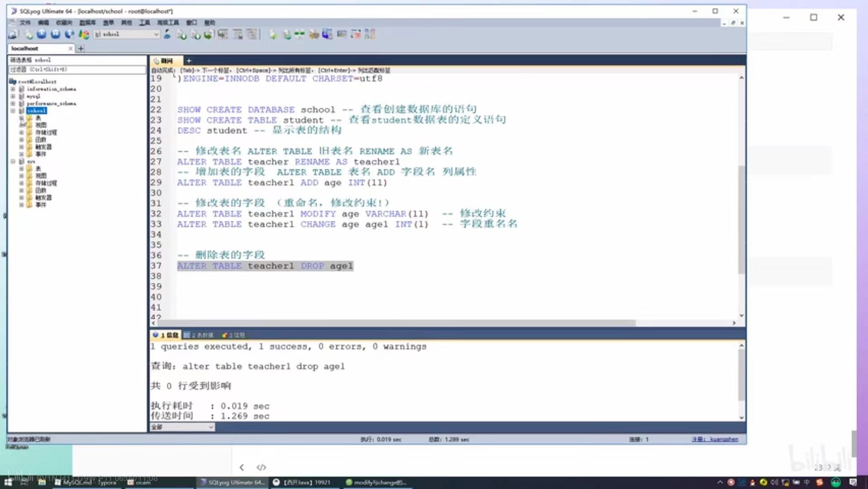
Task: Click the Windows Start button
Action: (x=8, y=482)
